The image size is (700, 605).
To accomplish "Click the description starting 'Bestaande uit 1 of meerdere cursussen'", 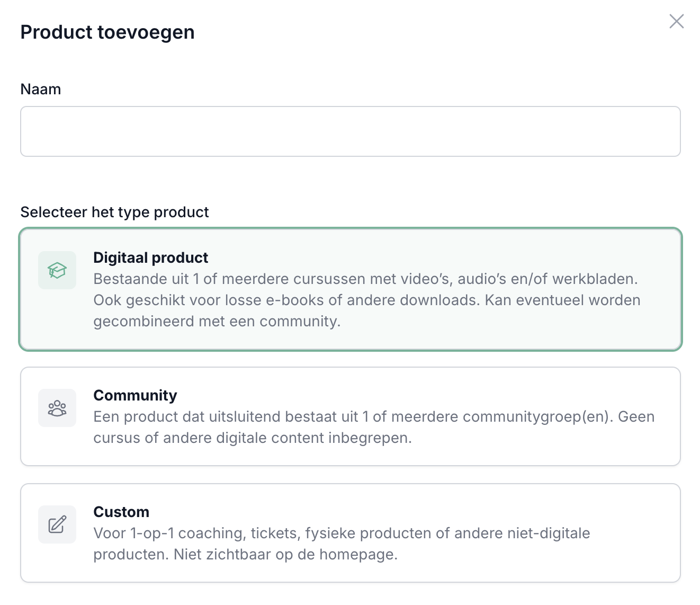I will 367,300.
